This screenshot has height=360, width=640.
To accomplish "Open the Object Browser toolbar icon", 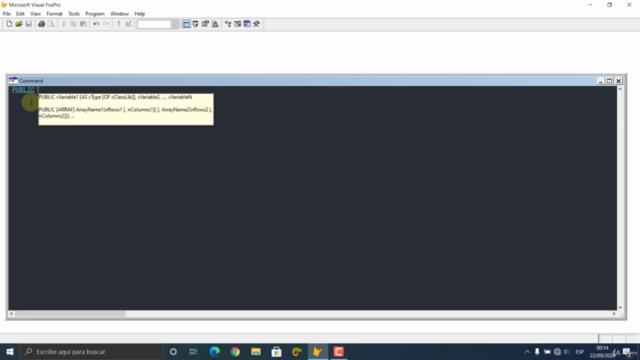I will [x=238, y=24].
